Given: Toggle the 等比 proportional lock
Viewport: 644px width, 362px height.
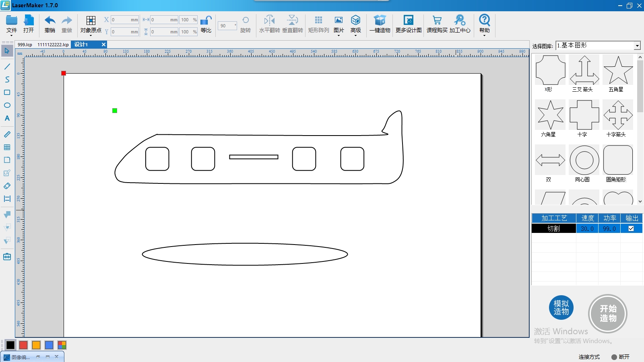Looking at the screenshot, I should coord(206,25).
